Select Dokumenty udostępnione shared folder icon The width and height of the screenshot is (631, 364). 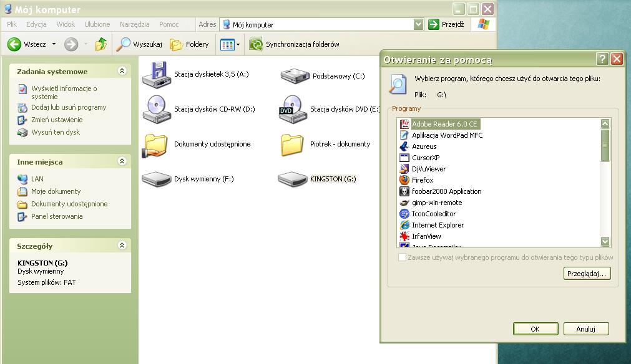point(155,145)
